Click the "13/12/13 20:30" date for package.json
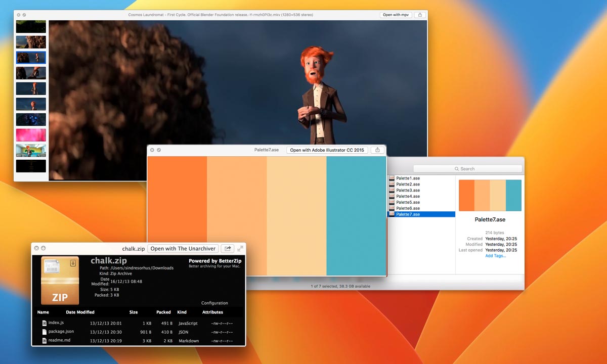Viewport: 607px width, 364px height. [106, 332]
